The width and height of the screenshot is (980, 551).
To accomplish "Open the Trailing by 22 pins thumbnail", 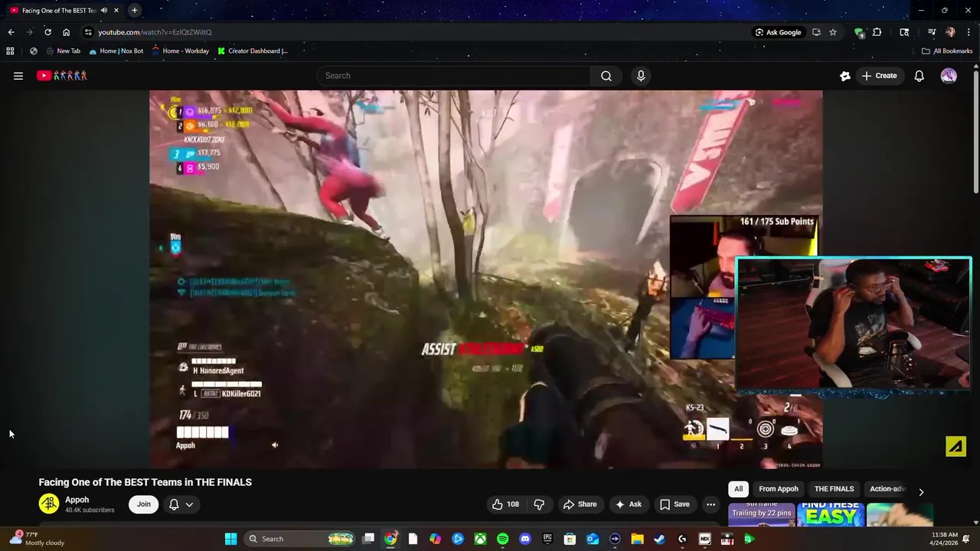I will click(x=761, y=515).
